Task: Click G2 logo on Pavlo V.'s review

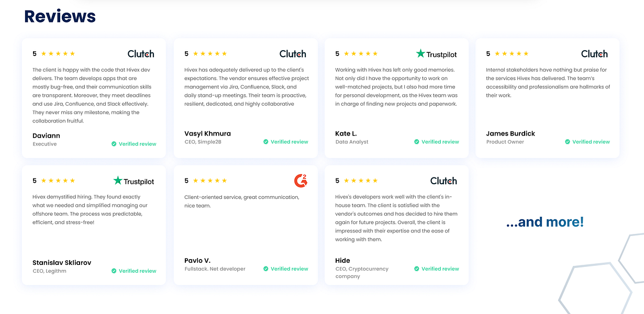Action: click(301, 181)
